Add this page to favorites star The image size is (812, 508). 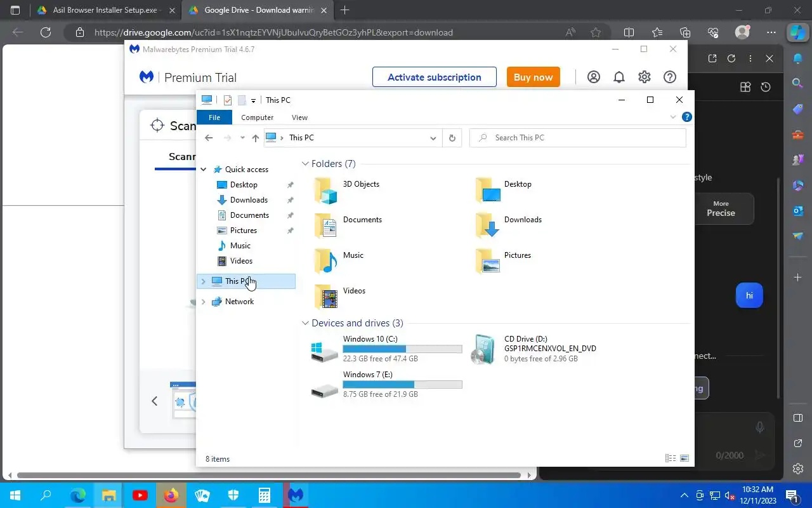[596, 32]
